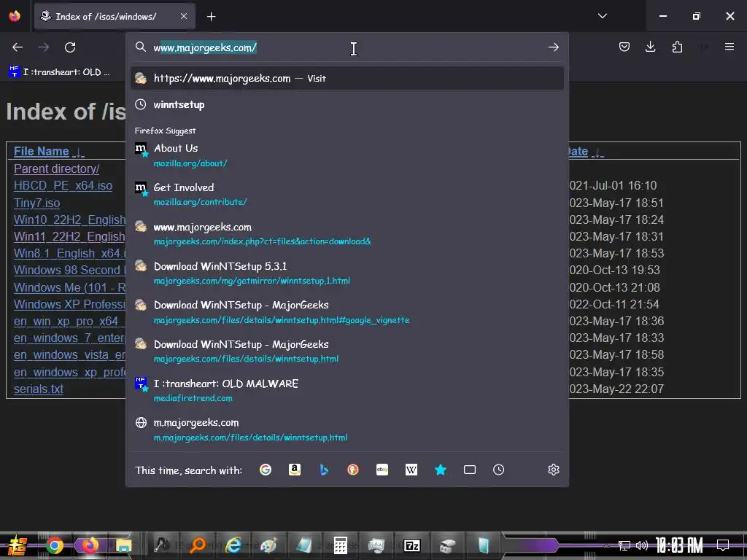This screenshot has width=747, height=560.
Task: Open the notification center icon
Action: (723, 545)
